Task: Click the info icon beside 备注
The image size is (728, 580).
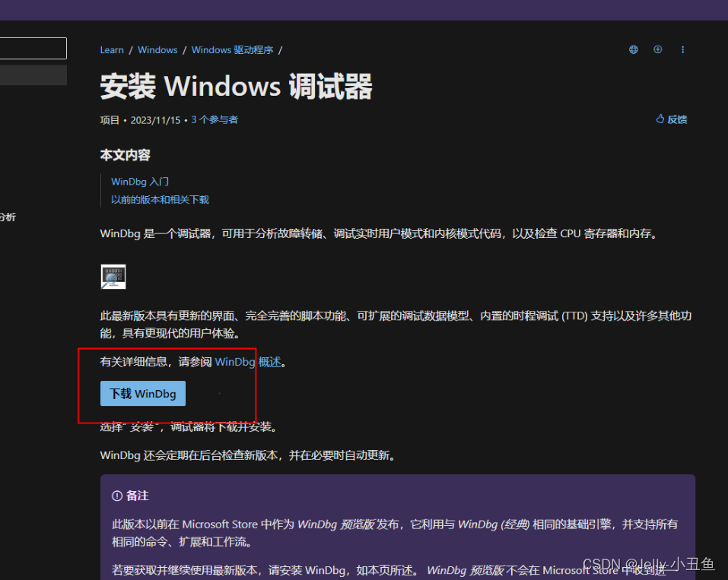Action: 117,496
